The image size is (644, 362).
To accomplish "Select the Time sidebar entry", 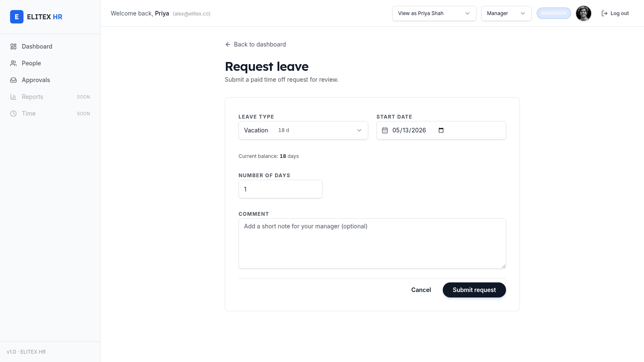I will coord(50,114).
